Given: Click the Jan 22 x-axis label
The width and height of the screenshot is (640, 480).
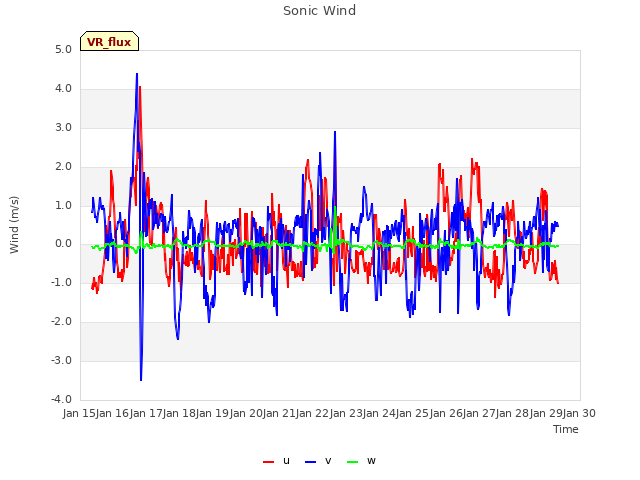Looking at the screenshot, I should pyautogui.click(x=313, y=413).
